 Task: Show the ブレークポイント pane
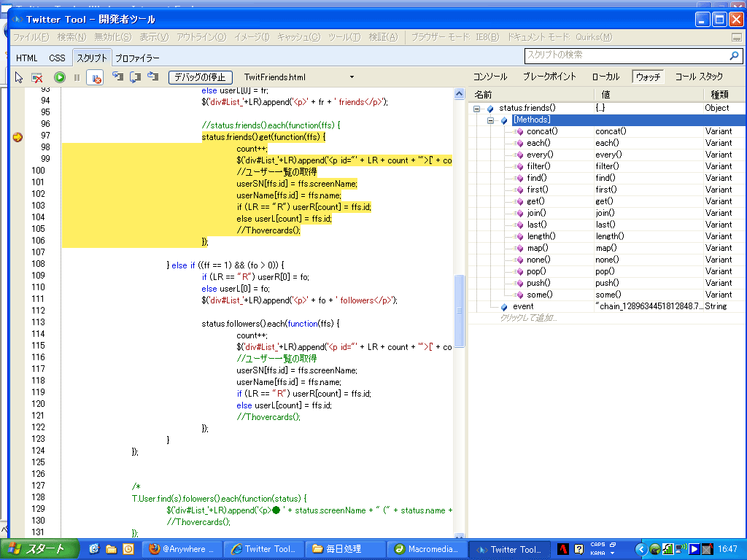click(x=550, y=77)
